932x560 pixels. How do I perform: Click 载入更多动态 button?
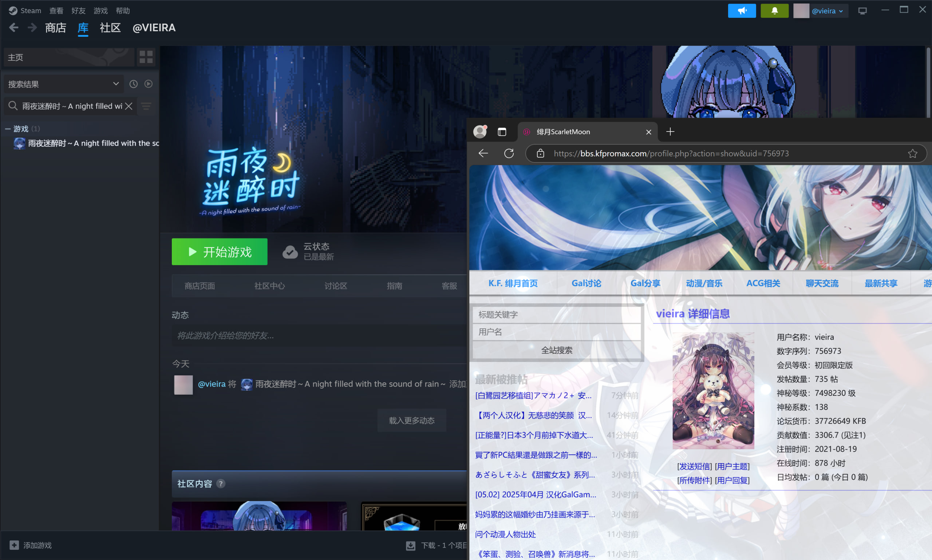(412, 420)
